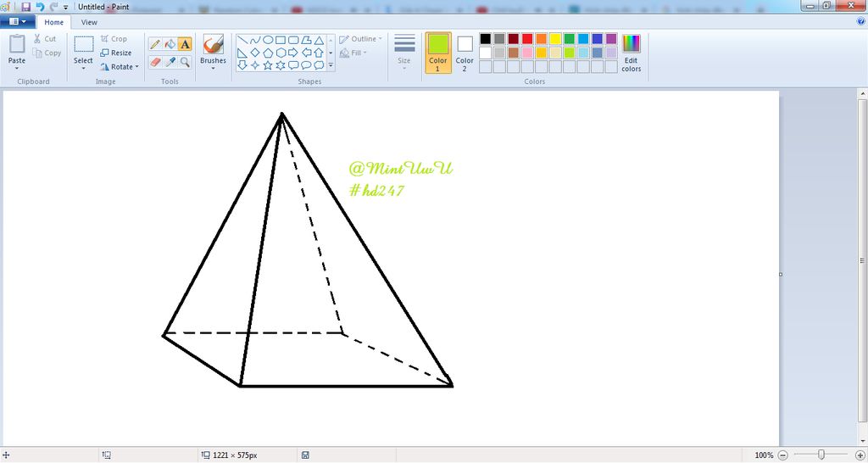Select the Fill with color bucket tool
The image size is (868, 463).
point(170,44)
